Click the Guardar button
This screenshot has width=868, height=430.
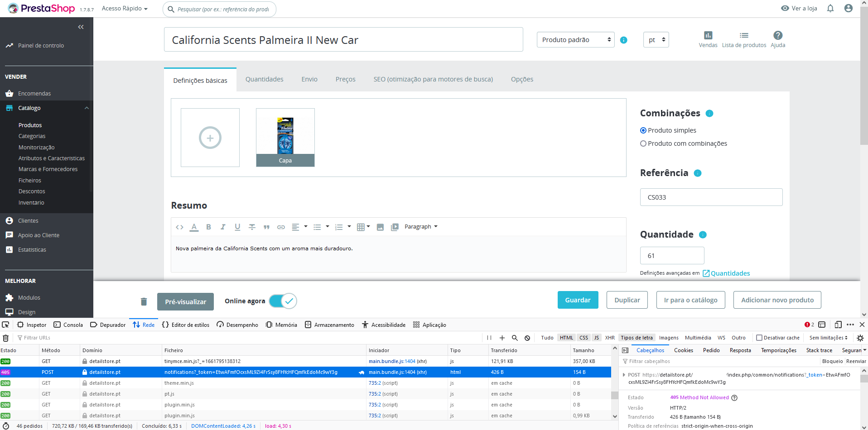[x=578, y=300]
